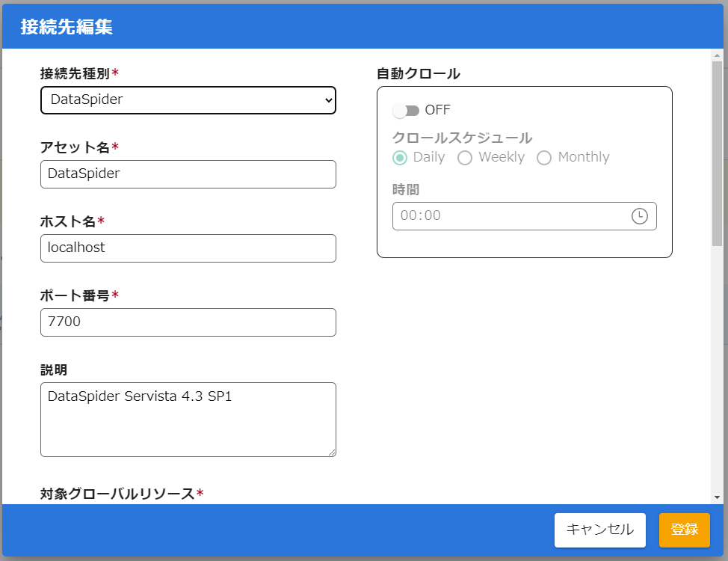The height and width of the screenshot is (561, 728).
Task: Click the ホスト名 localhost field
Action: (x=188, y=248)
